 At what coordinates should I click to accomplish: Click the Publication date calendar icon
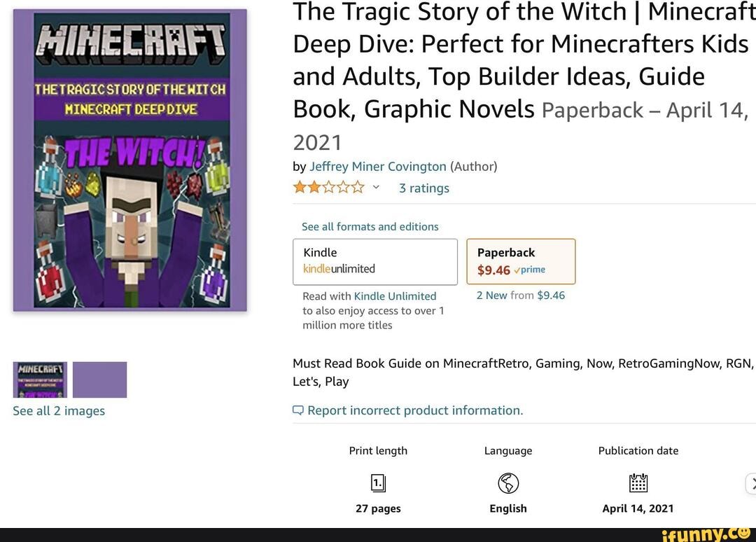[x=638, y=482]
